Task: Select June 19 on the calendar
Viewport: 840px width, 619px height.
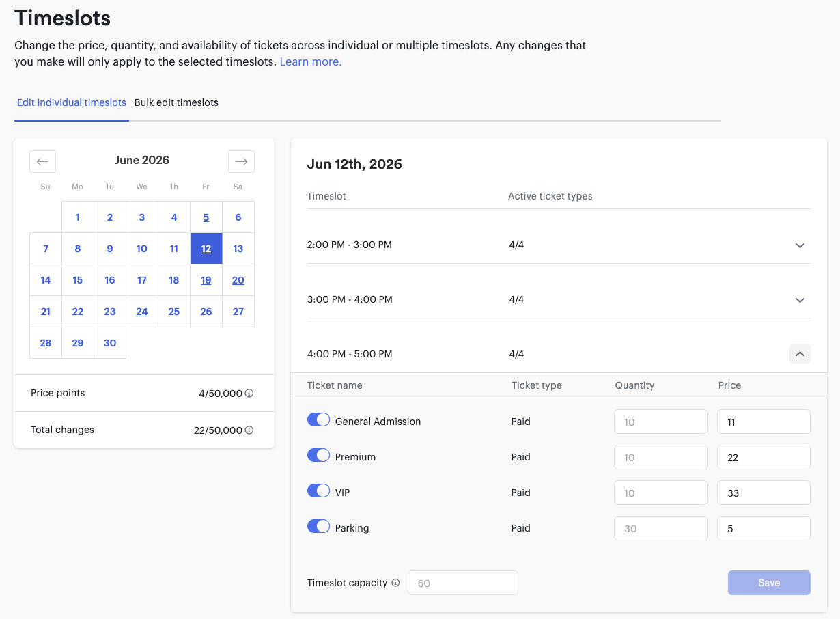Action: [x=206, y=280]
